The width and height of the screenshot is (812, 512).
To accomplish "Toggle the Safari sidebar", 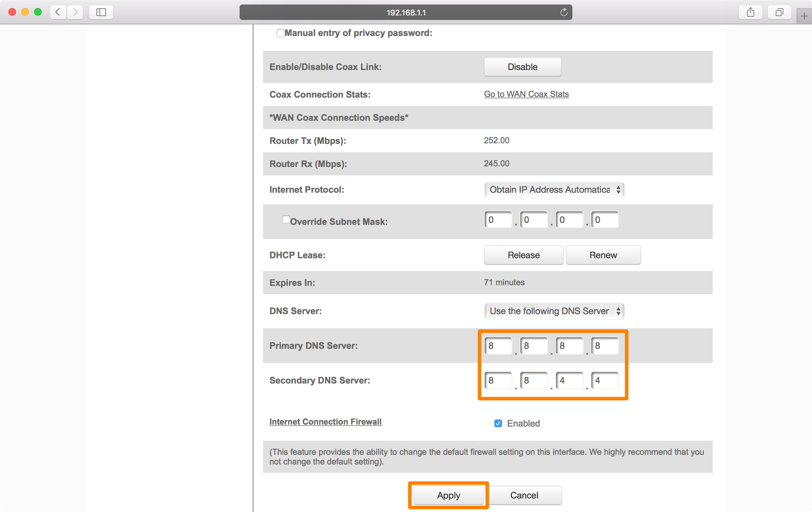I will click(x=101, y=12).
